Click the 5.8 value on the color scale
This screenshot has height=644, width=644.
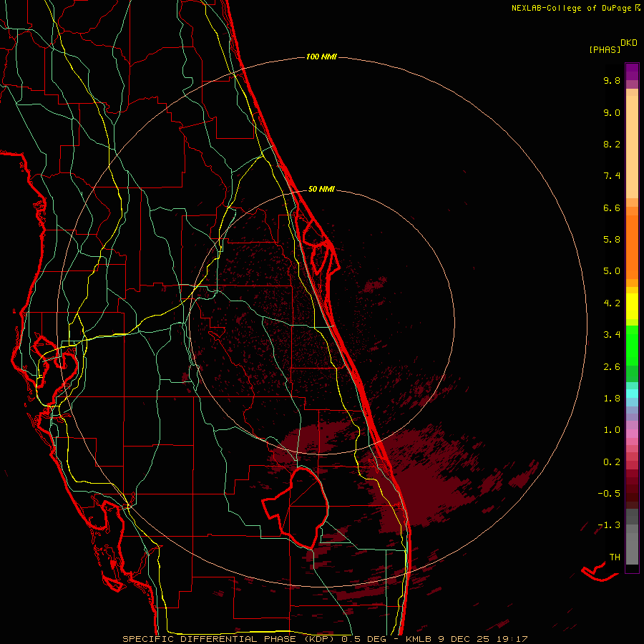point(612,240)
